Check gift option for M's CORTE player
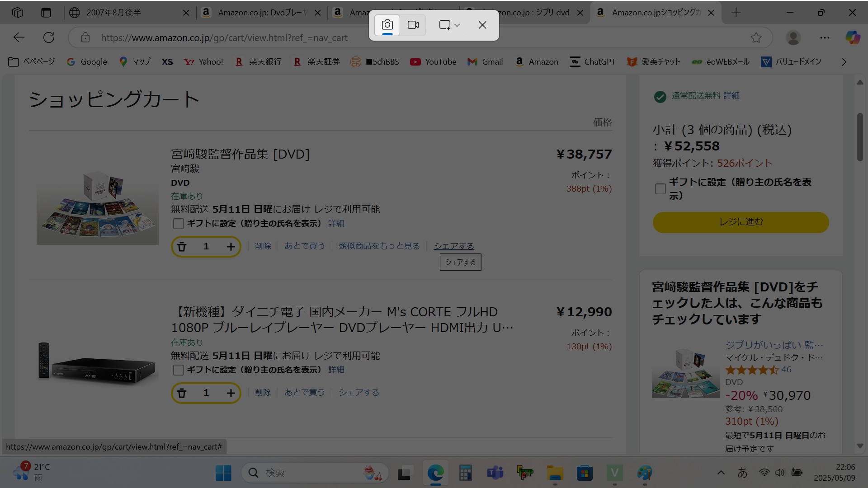This screenshot has height=488, width=868. pyautogui.click(x=179, y=370)
